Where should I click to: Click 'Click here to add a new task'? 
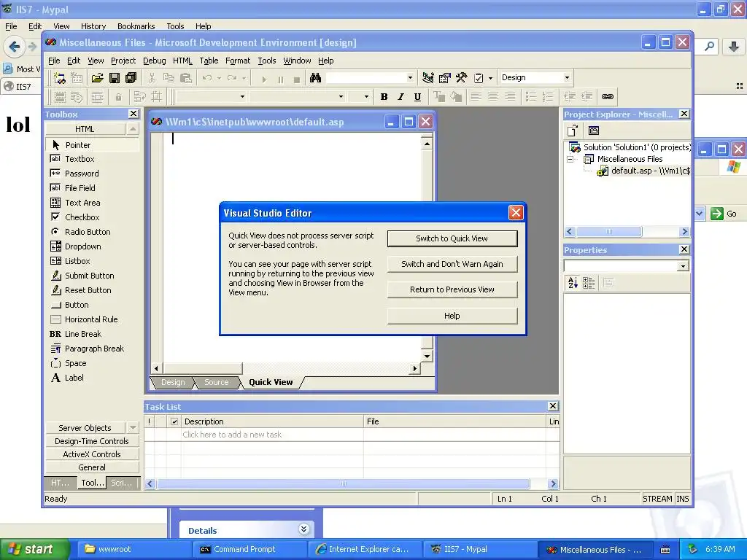(232, 435)
